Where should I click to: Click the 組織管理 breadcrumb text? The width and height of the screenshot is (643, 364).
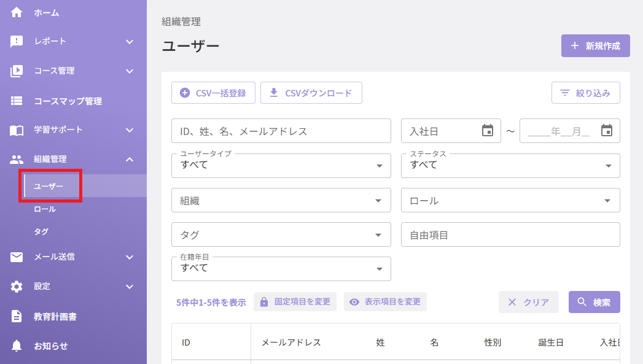click(181, 21)
